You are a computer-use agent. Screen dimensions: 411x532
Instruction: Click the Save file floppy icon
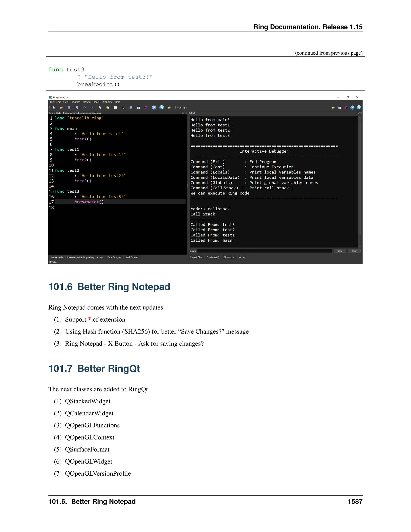pos(69,107)
